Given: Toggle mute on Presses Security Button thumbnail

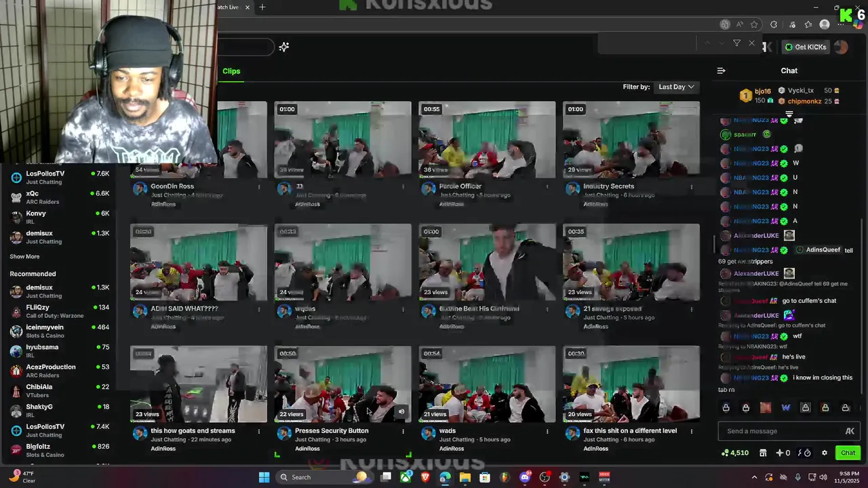Looking at the screenshot, I should coord(401,411).
